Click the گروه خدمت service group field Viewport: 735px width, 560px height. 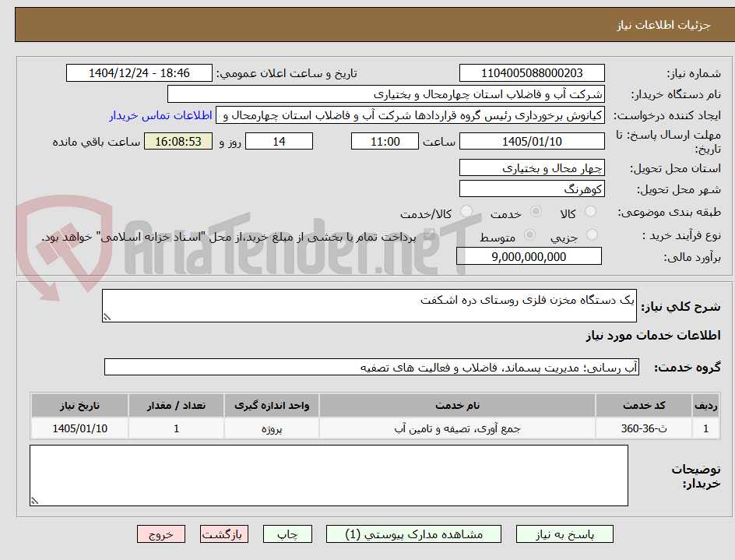[371, 368]
